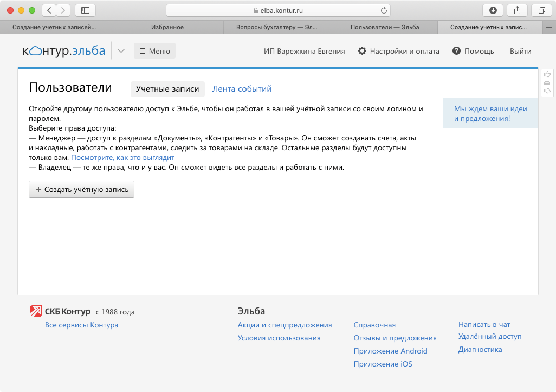Open Акции и спецпредложения link
The image size is (556, 392).
tap(285, 325)
